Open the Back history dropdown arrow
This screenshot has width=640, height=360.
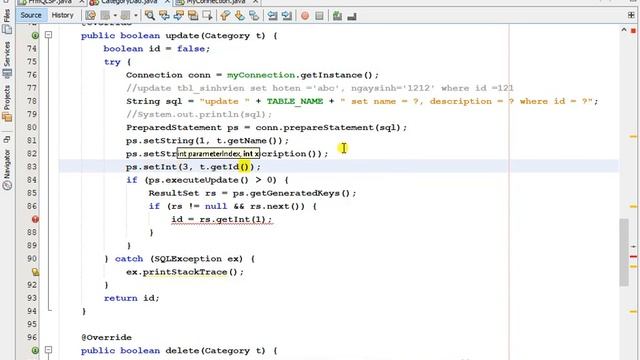point(115,16)
